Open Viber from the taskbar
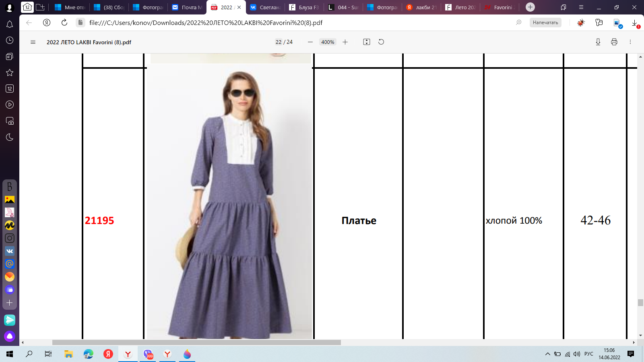The width and height of the screenshot is (644, 362). tap(148, 354)
